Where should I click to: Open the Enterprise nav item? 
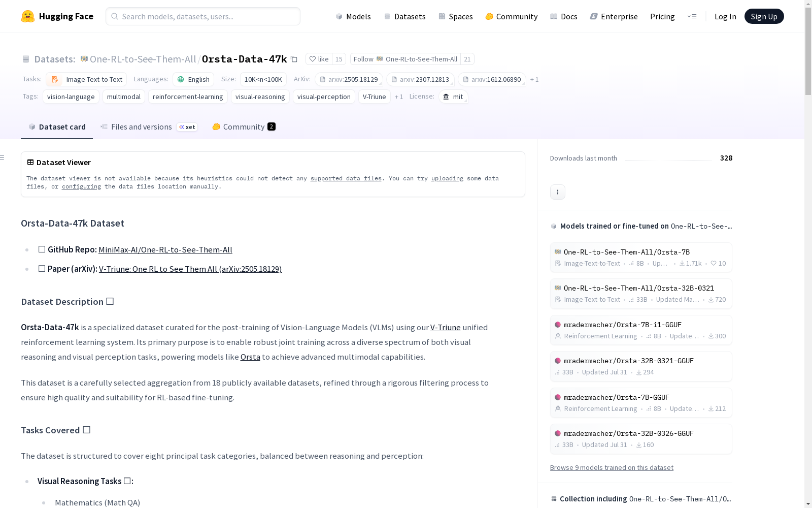pos(614,16)
